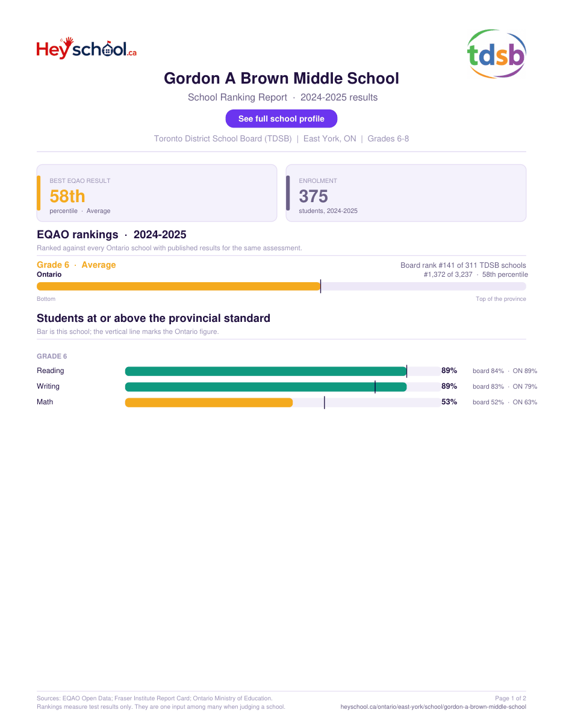
Task: Click the EQAO rankings 2024-2025 heading
Action: [x=111, y=235]
